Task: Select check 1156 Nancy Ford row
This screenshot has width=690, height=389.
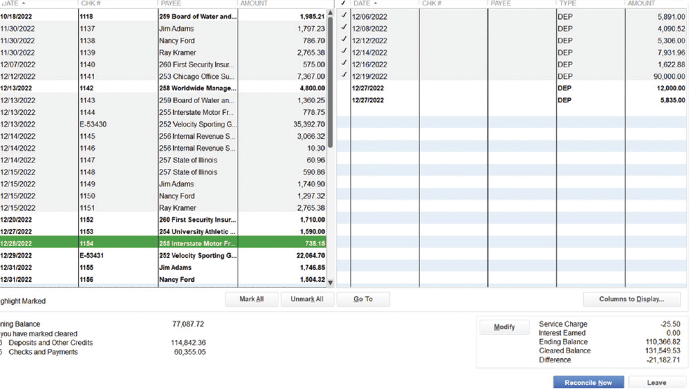Action: 163,279
